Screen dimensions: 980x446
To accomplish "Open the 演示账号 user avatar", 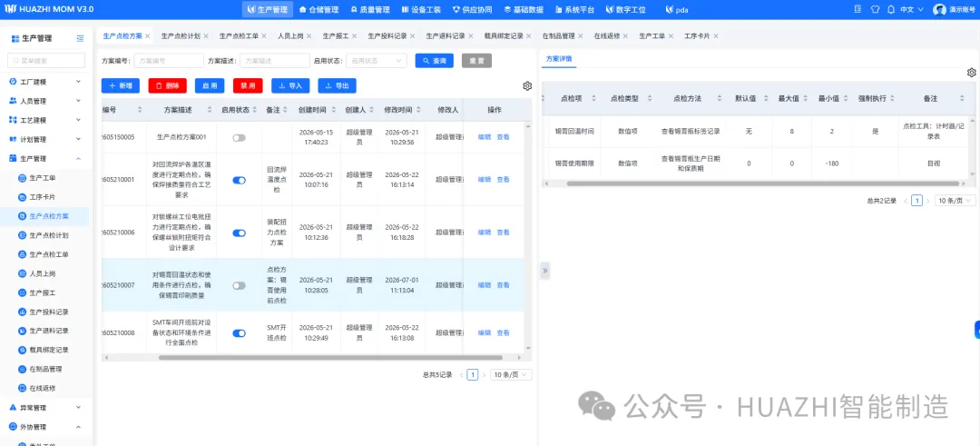I will pyautogui.click(x=939, y=9).
